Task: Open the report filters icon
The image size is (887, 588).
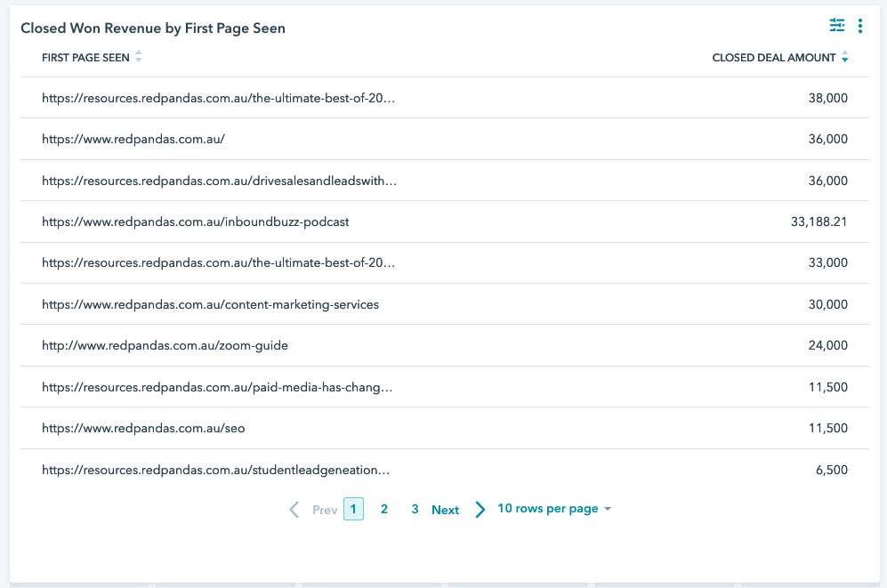Action: click(x=837, y=26)
